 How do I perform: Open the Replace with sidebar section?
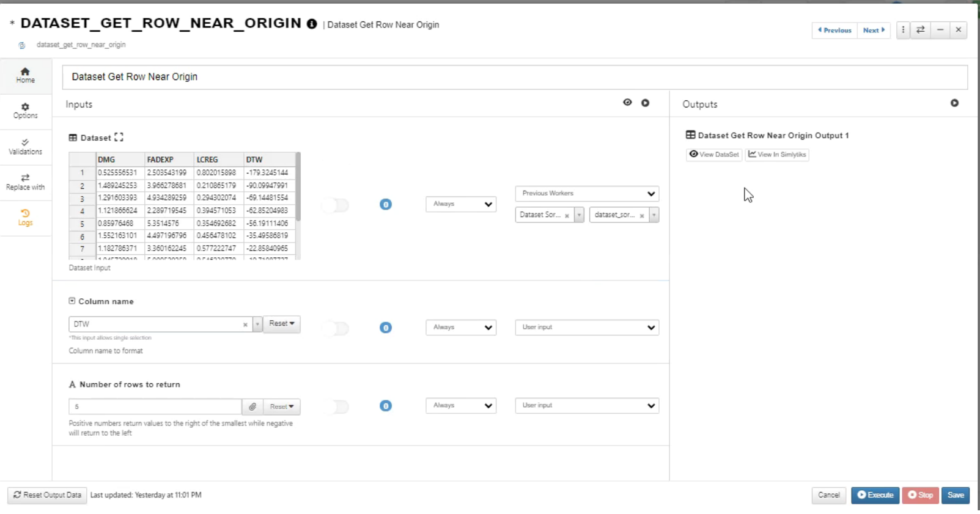coord(25,182)
